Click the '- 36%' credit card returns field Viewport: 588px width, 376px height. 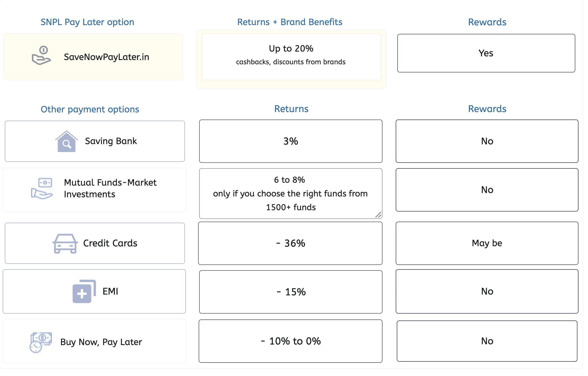click(x=290, y=243)
